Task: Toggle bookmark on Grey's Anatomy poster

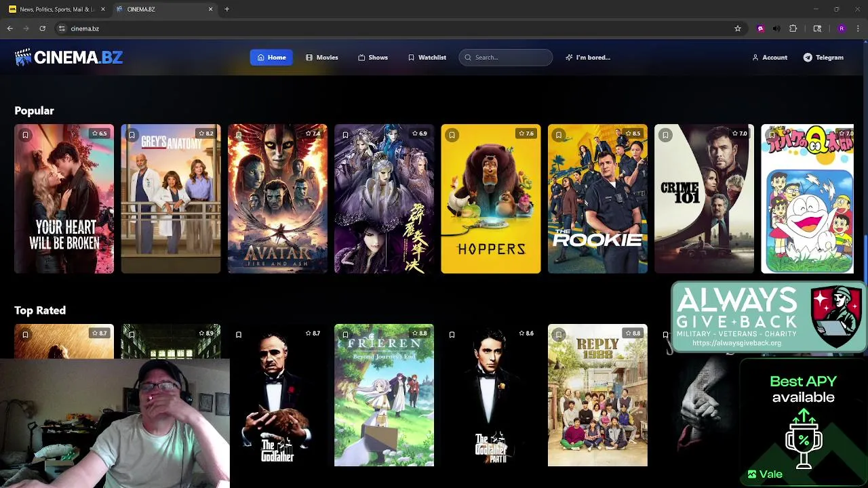Action: point(132,135)
